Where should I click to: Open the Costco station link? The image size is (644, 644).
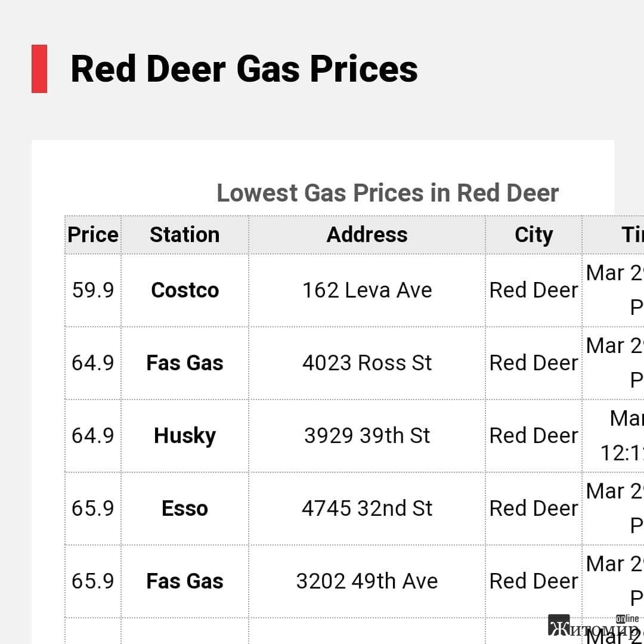click(185, 290)
